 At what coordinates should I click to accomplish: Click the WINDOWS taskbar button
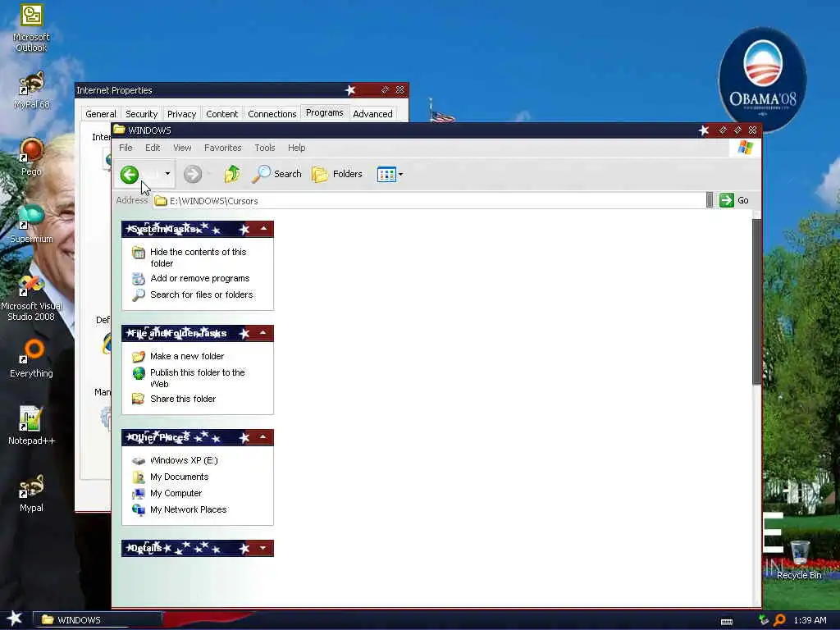pyautogui.click(x=98, y=620)
